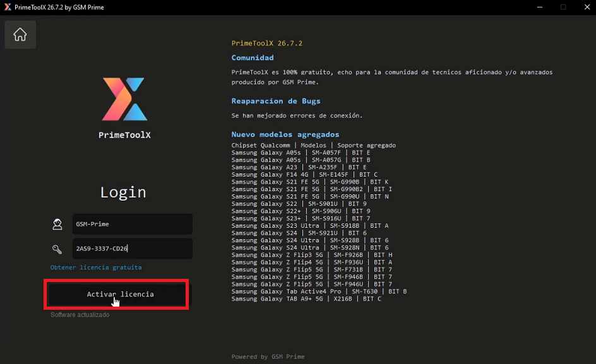Select the Z Flip5 5G SM-F946U row
The height and width of the screenshot is (364, 596).
click(312, 285)
